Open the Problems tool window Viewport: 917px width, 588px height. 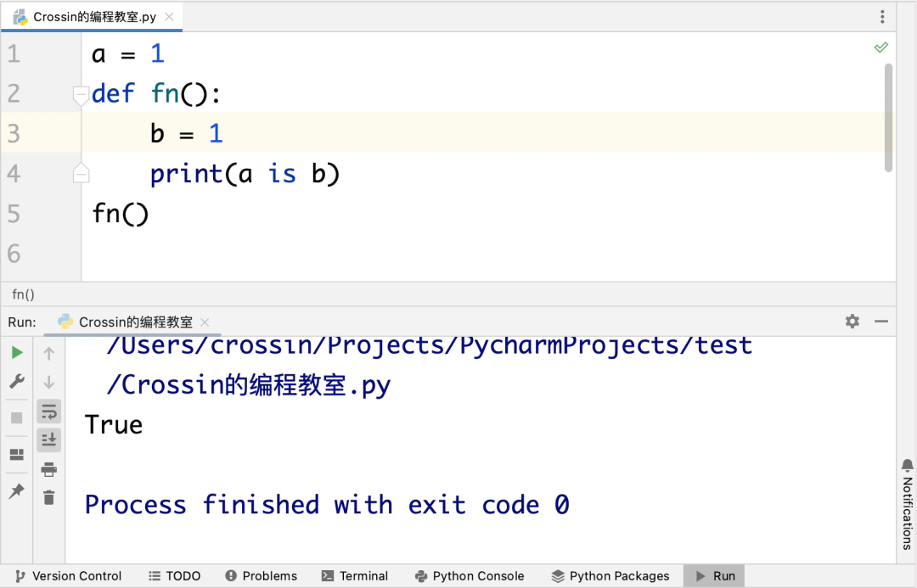click(262, 576)
